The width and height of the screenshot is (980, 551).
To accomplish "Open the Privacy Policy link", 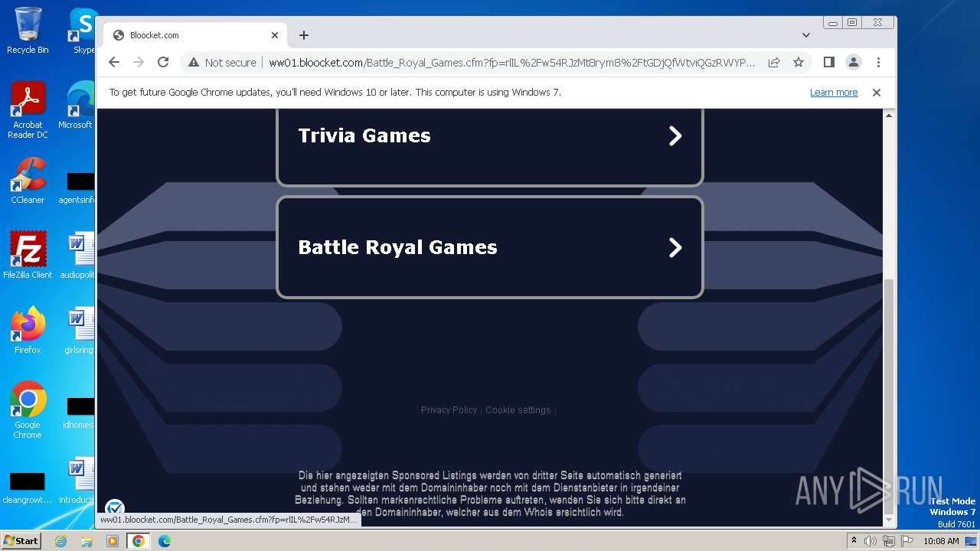I will coord(449,410).
